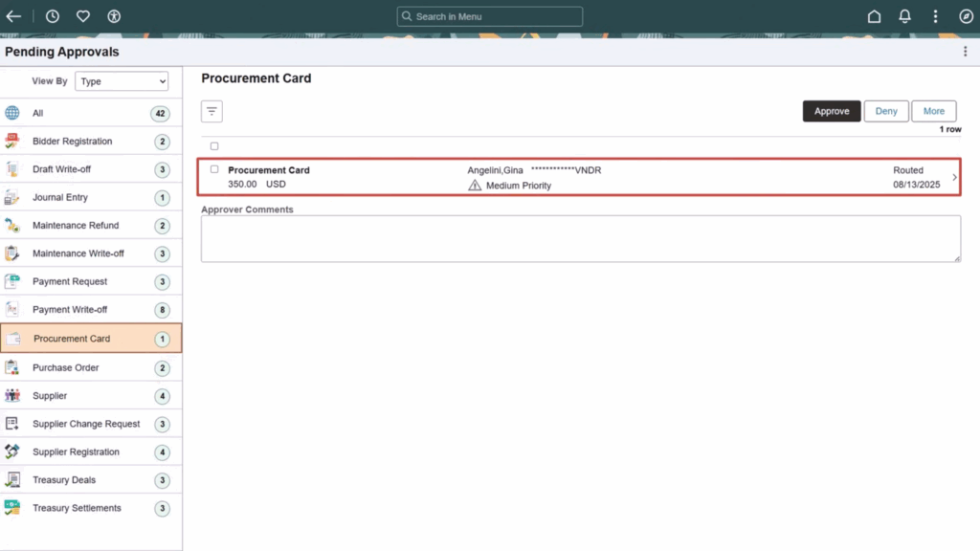The height and width of the screenshot is (551, 980).
Task: Open the View By Type dropdown
Action: coord(122,81)
